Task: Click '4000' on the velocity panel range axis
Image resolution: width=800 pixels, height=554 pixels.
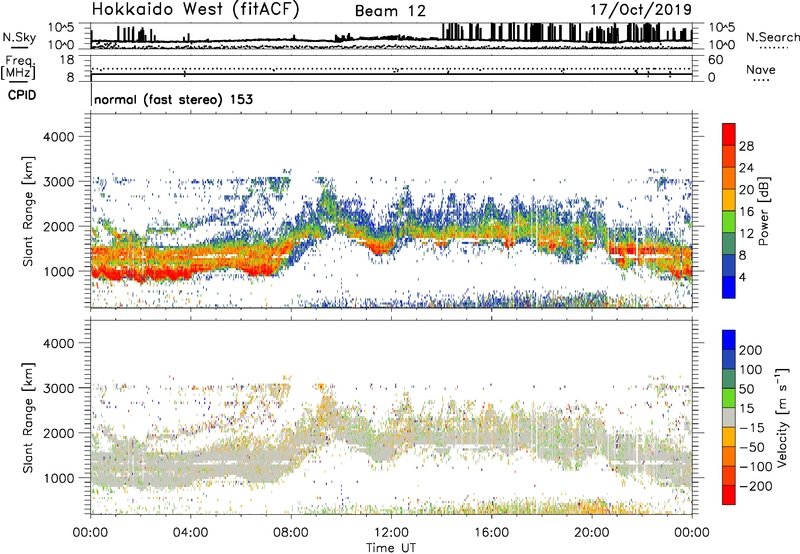Action: point(59,343)
